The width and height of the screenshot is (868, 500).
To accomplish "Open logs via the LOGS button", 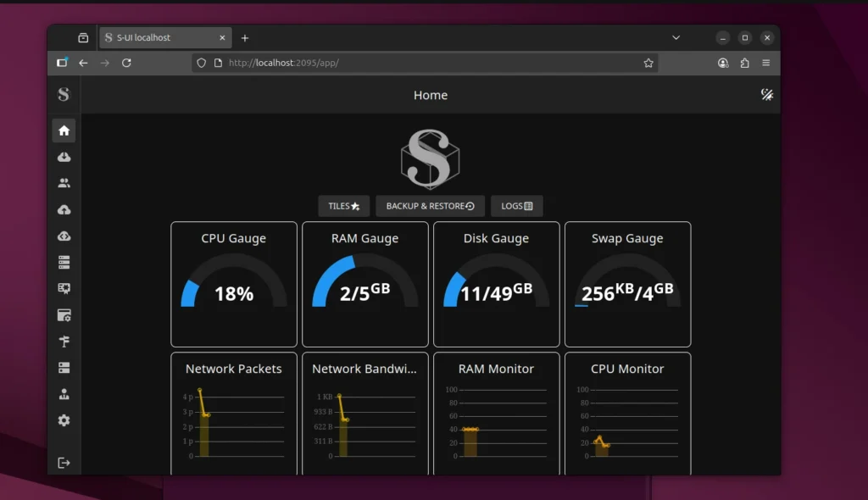I will click(517, 206).
